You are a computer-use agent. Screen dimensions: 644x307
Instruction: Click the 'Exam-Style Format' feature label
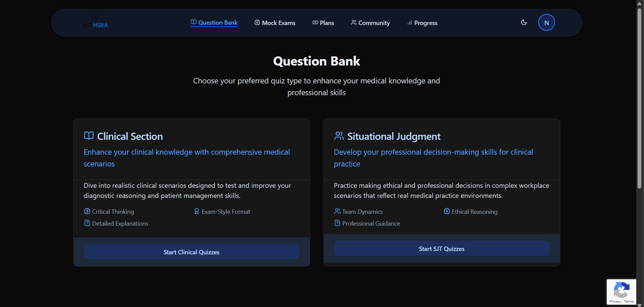(x=226, y=212)
